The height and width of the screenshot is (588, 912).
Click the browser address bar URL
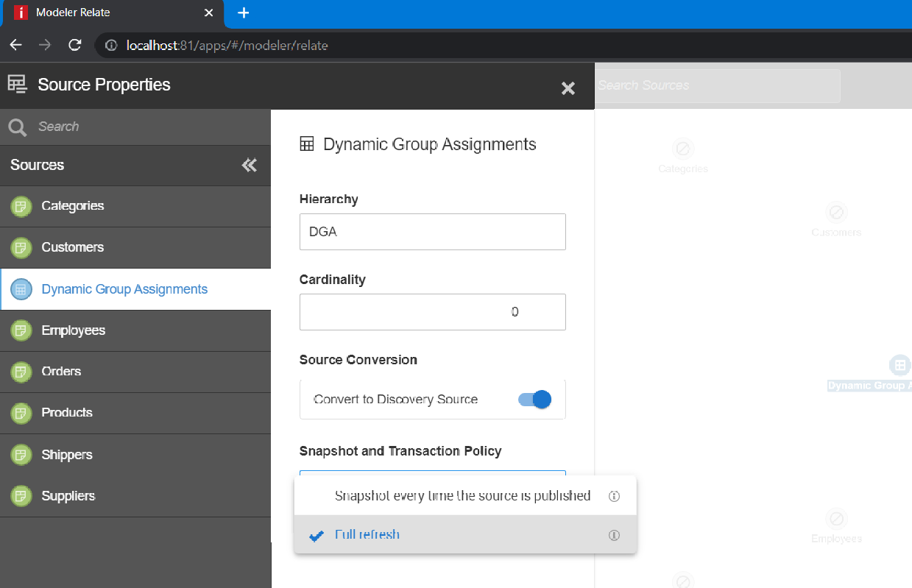pos(227,46)
